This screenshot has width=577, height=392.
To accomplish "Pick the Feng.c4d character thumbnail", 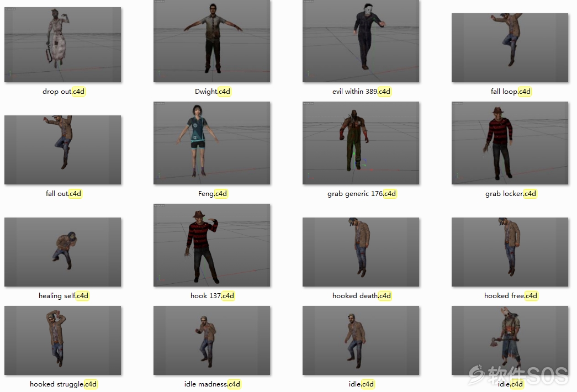I will pos(211,143).
